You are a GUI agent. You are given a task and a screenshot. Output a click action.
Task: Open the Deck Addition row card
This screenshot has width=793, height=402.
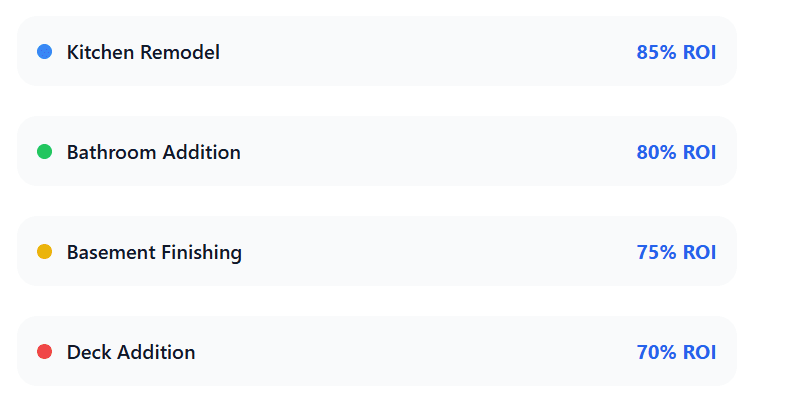377,351
